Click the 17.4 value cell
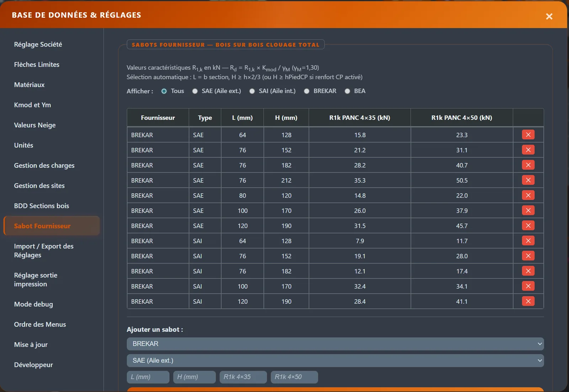This screenshot has height=392, width=569. click(462, 271)
